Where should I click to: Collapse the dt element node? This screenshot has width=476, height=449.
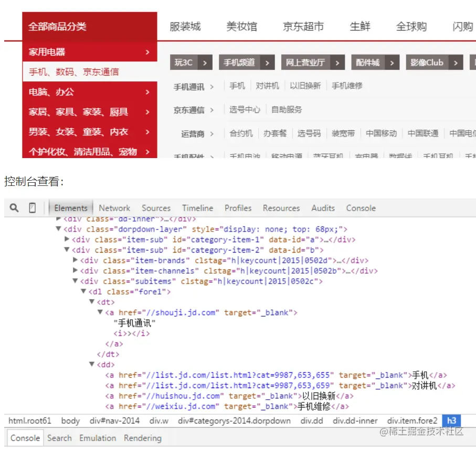pyautogui.click(x=92, y=301)
